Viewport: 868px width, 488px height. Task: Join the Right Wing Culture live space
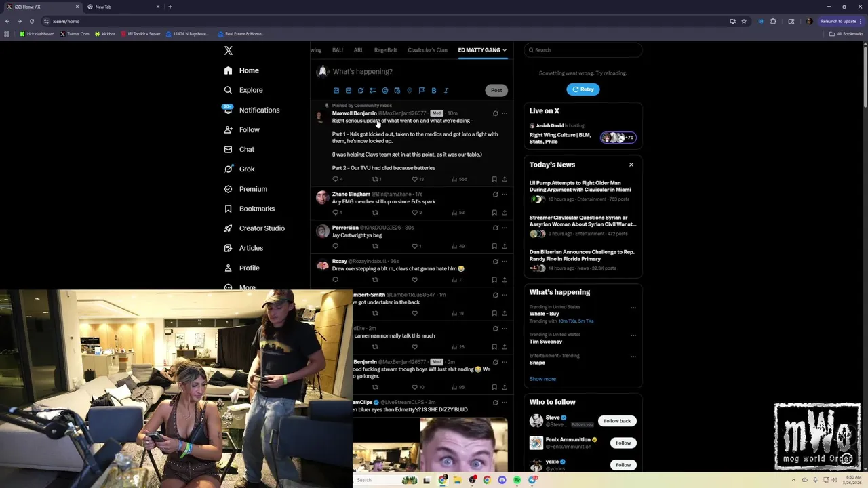583,134
